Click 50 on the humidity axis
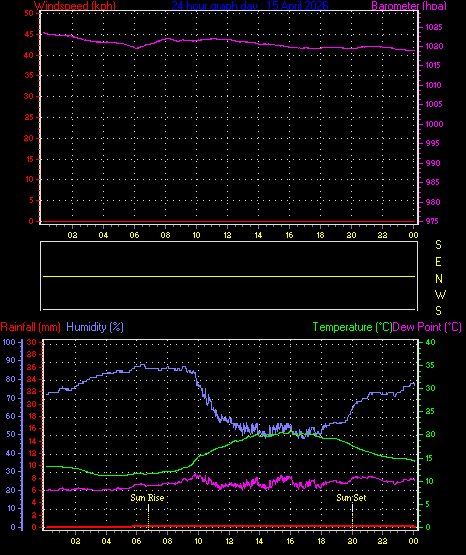Viewport: 466px width, 555px height. pos(11,434)
